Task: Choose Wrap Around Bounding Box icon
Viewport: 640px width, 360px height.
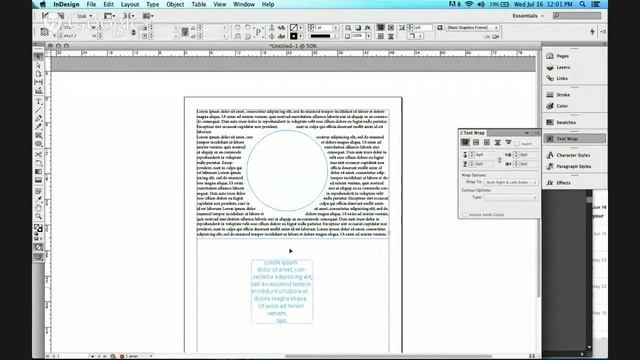Action: point(476,142)
